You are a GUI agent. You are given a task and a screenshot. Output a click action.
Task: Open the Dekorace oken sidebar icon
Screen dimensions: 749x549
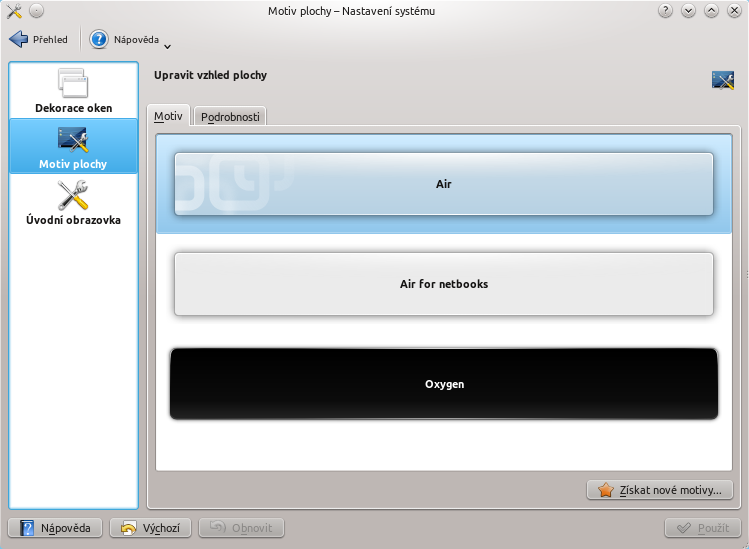click(x=73, y=84)
